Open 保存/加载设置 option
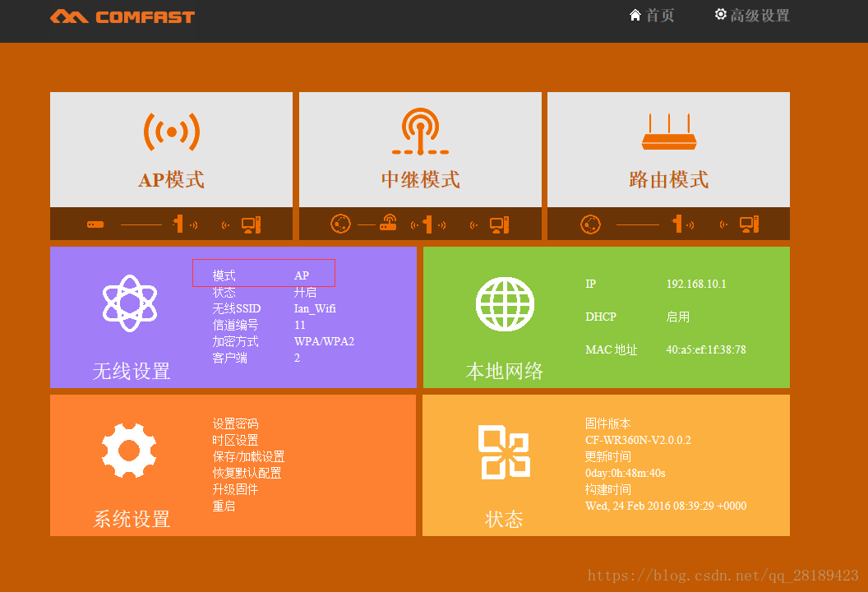Image resolution: width=868 pixels, height=592 pixels. (x=248, y=457)
